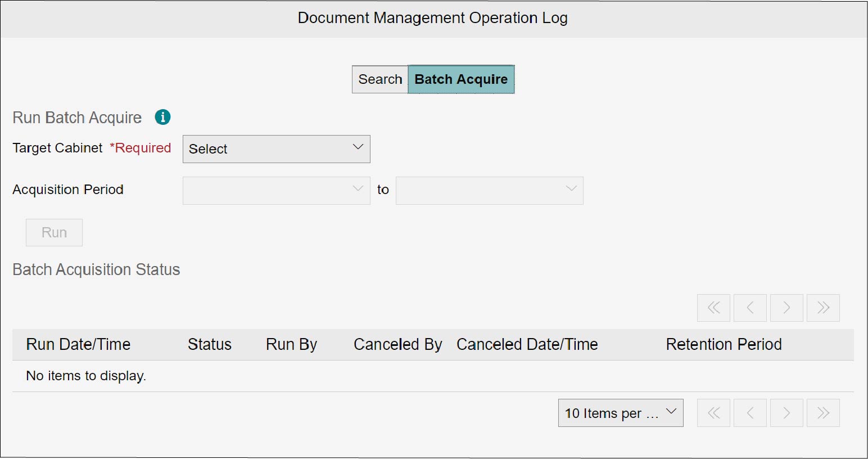Jump to last page using pager below table
868x459 pixels.
click(823, 413)
